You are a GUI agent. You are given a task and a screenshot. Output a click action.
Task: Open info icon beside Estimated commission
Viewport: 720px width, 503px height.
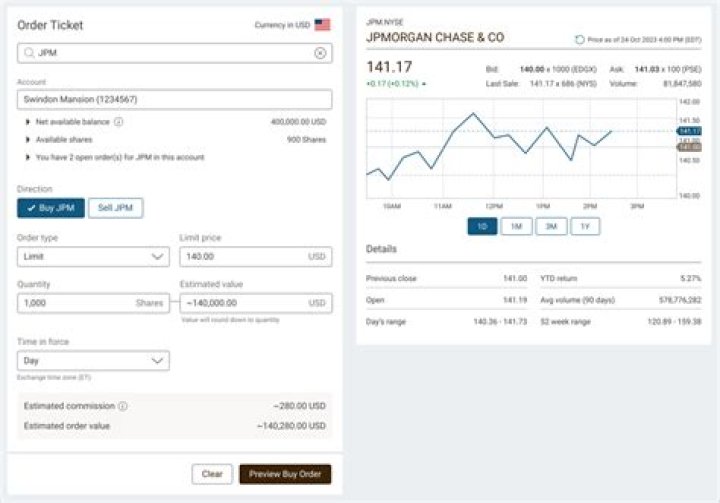(123, 406)
